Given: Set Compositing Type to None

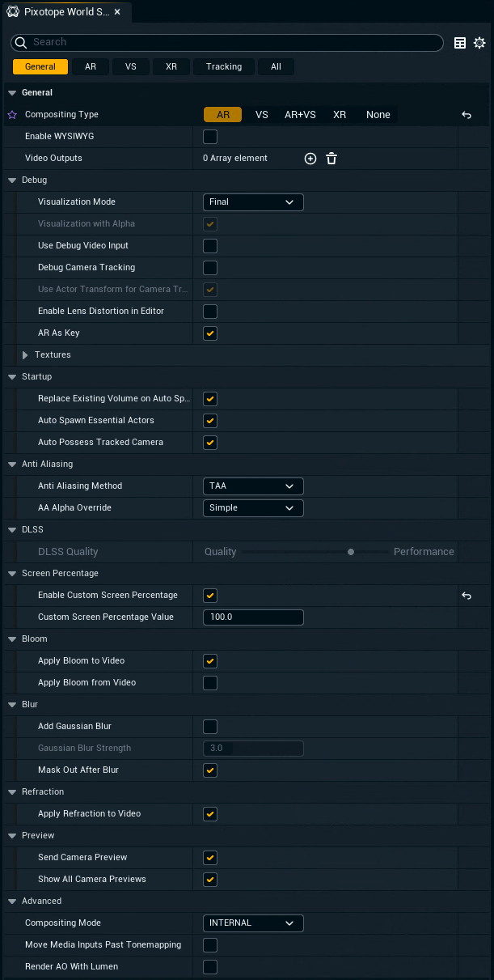Looking at the screenshot, I should (x=378, y=115).
